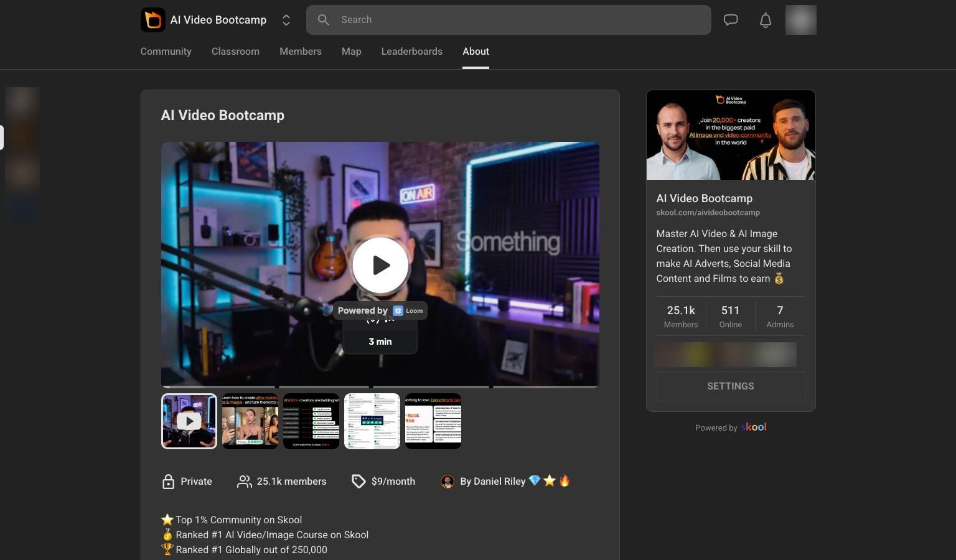The image size is (956, 560).
Task: Open the notifications bell icon
Action: pos(766,20)
